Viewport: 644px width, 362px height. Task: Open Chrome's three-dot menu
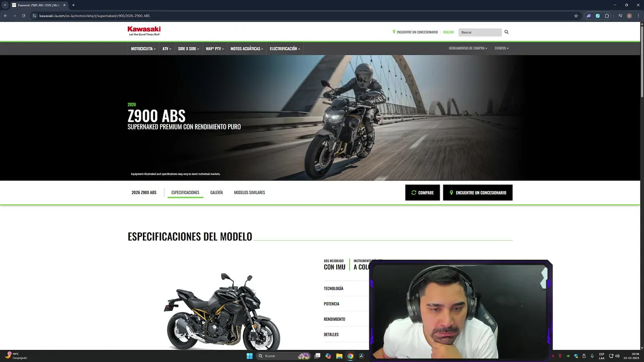[638, 16]
